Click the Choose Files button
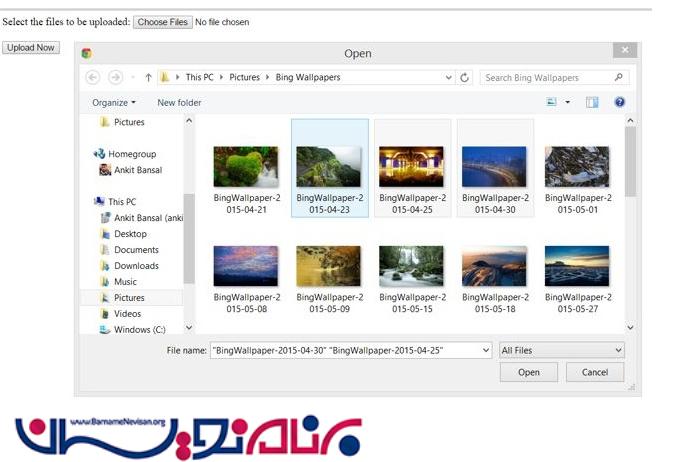The width and height of the screenshot is (692, 462). [x=163, y=22]
